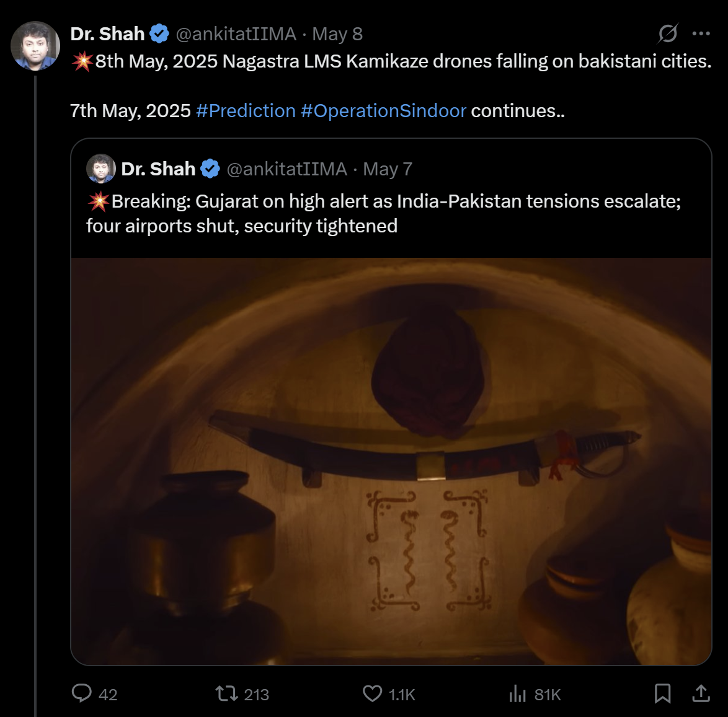Click the quoted tweet's small avatar
Image resolution: width=728 pixels, height=717 pixels.
click(x=100, y=169)
